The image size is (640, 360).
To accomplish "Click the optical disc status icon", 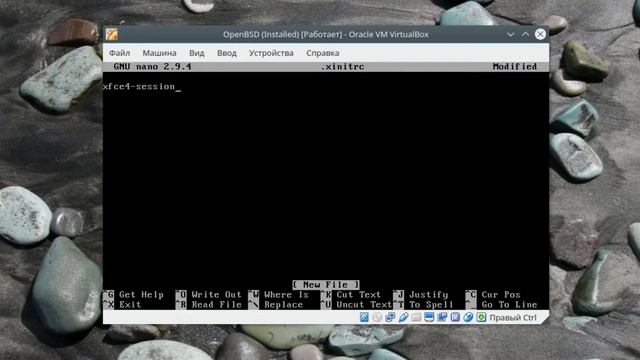I will (x=377, y=317).
